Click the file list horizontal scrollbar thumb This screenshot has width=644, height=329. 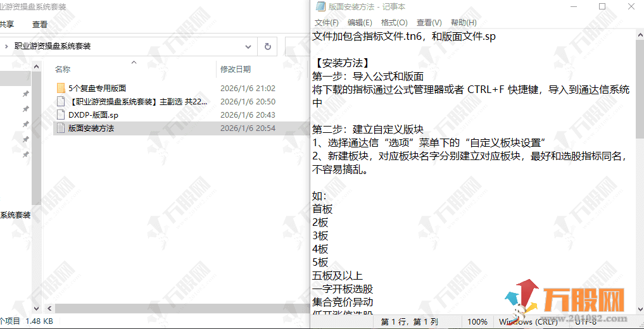tap(182, 309)
